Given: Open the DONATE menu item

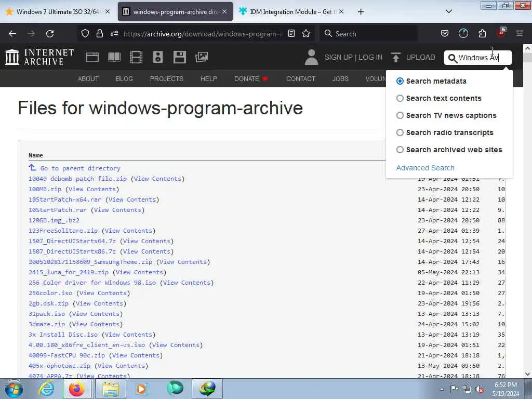Looking at the screenshot, I should click(x=251, y=79).
